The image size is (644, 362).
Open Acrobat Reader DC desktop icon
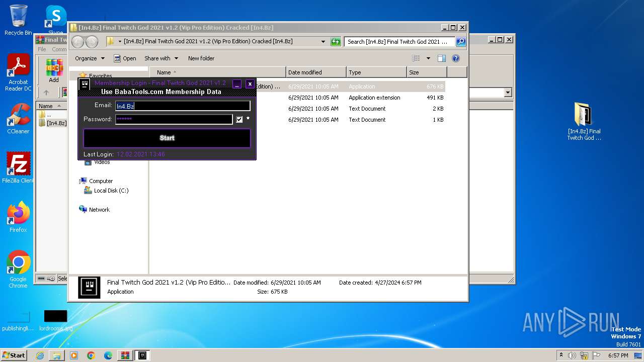pyautogui.click(x=18, y=73)
